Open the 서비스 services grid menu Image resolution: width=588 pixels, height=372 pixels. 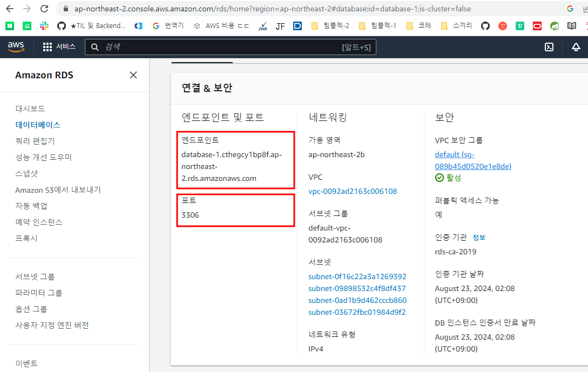click(59, 46)
